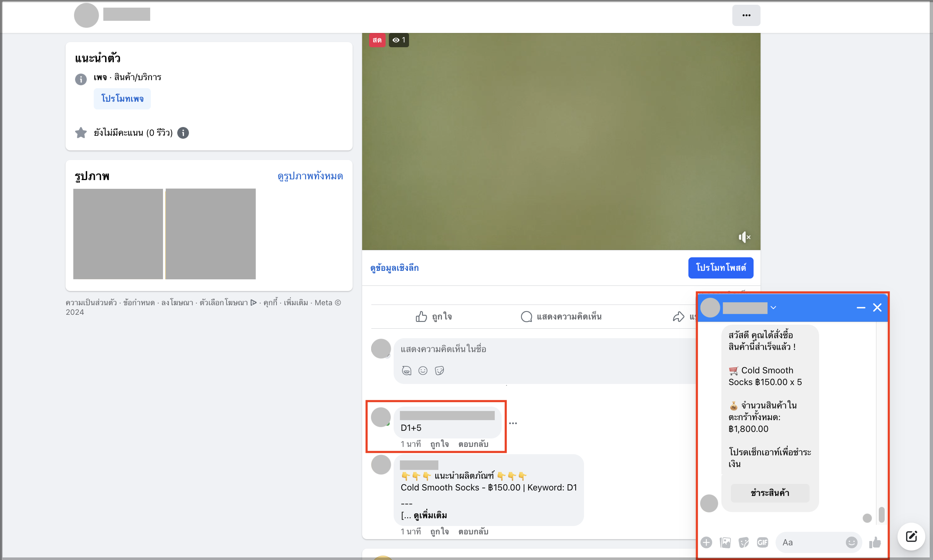The width and height of the screenshot is (933, 560).
Task: Click the plus icon in chat window
Action: [706, 543]
